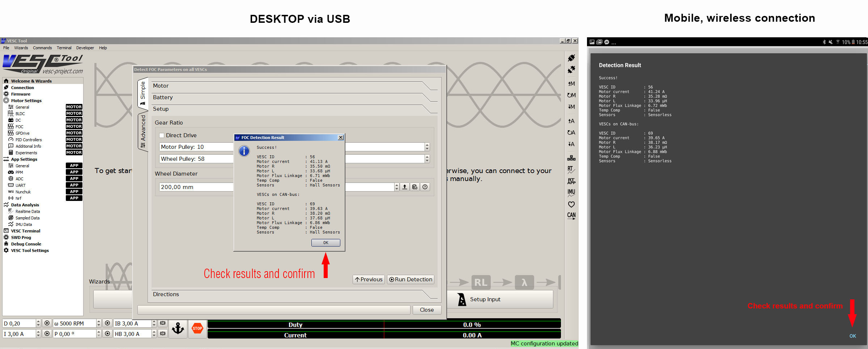This screenshot has height=349, width=868.
Task: Switch to the Simple vertical tab
Action: coord(143,93)
